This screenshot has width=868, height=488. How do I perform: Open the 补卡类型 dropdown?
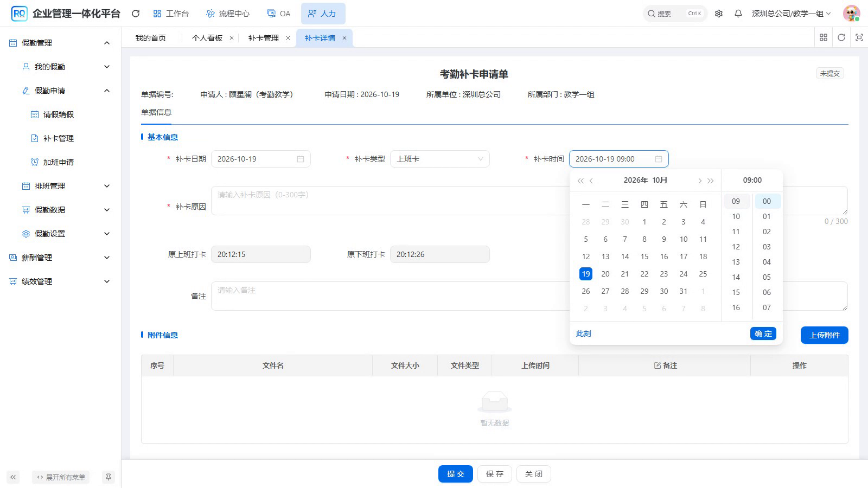(440, 159)
